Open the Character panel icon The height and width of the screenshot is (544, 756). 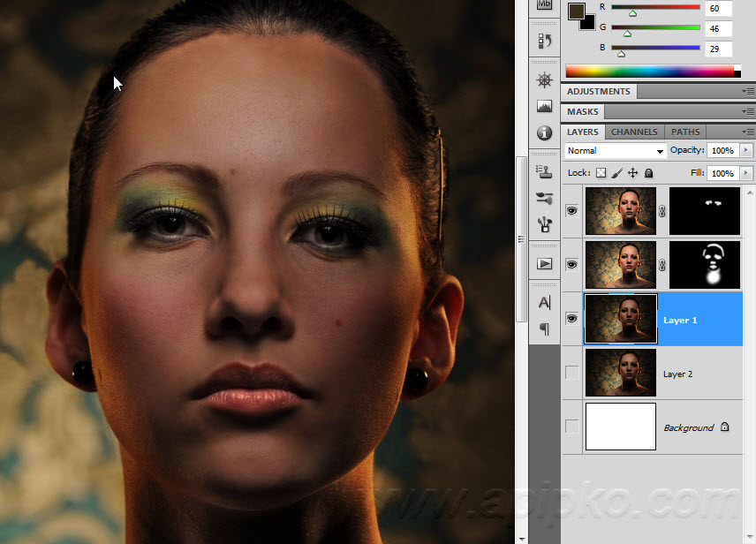pos(544,302)
